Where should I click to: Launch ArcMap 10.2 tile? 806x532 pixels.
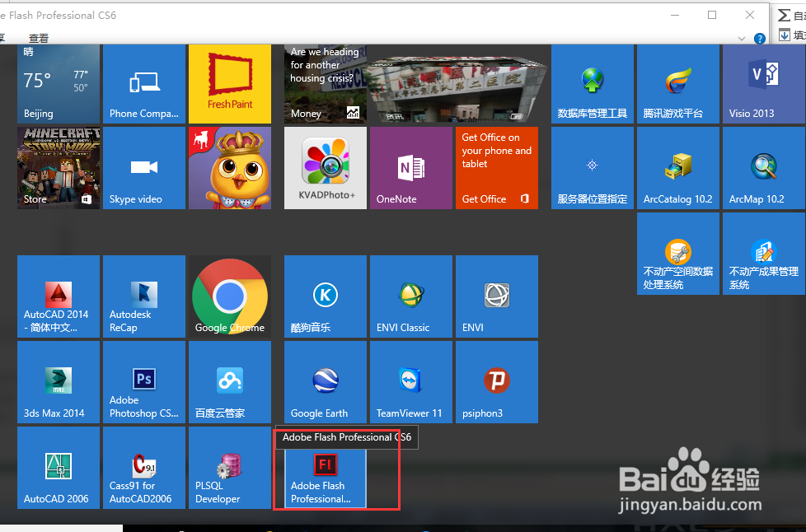click(764, 168)
